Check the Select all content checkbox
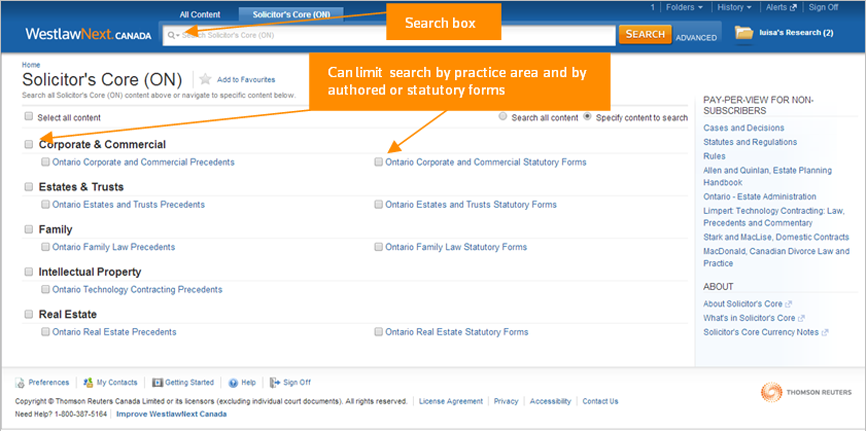 point(29,117)
